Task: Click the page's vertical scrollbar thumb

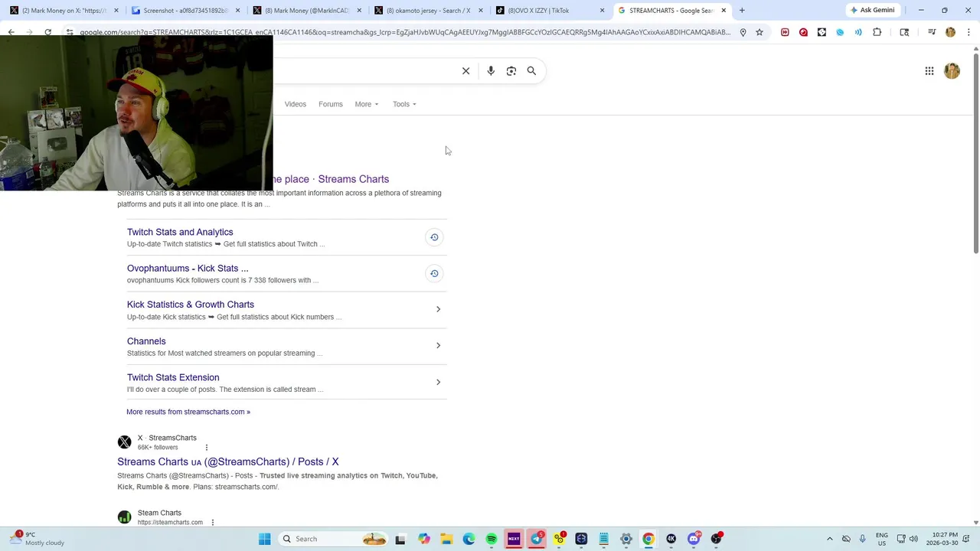Action: tap(976, 152)
